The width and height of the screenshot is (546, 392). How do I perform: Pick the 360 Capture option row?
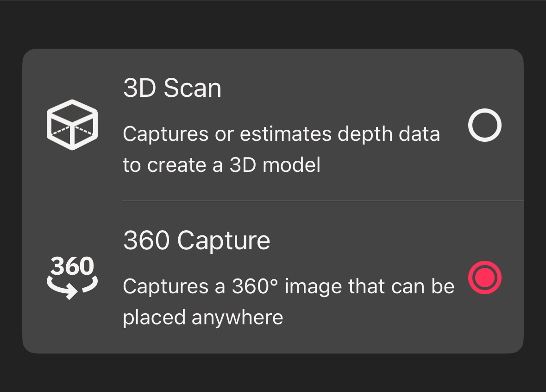tap(273, 278)
